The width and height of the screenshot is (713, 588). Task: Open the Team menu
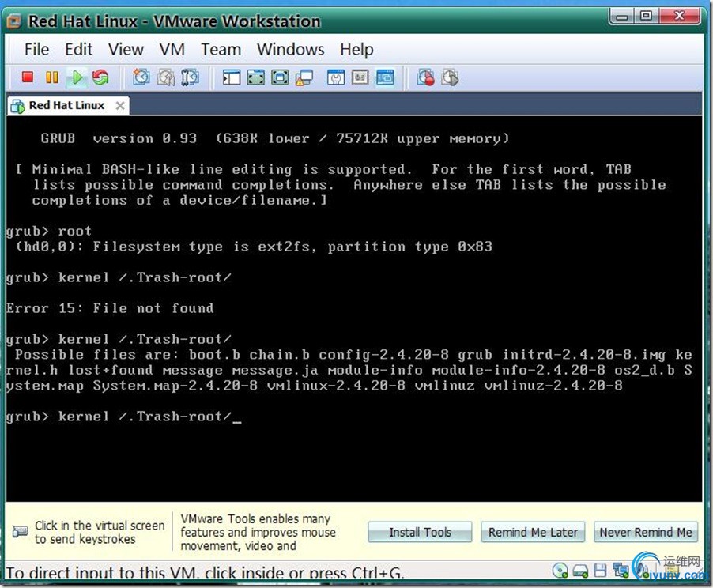pos(221,49)
